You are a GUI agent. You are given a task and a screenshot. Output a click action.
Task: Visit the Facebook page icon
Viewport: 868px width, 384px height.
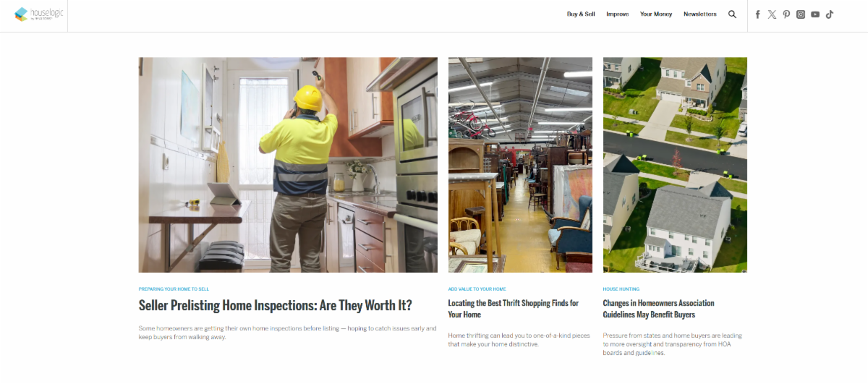pyautogui.click(x=757, y=14)
